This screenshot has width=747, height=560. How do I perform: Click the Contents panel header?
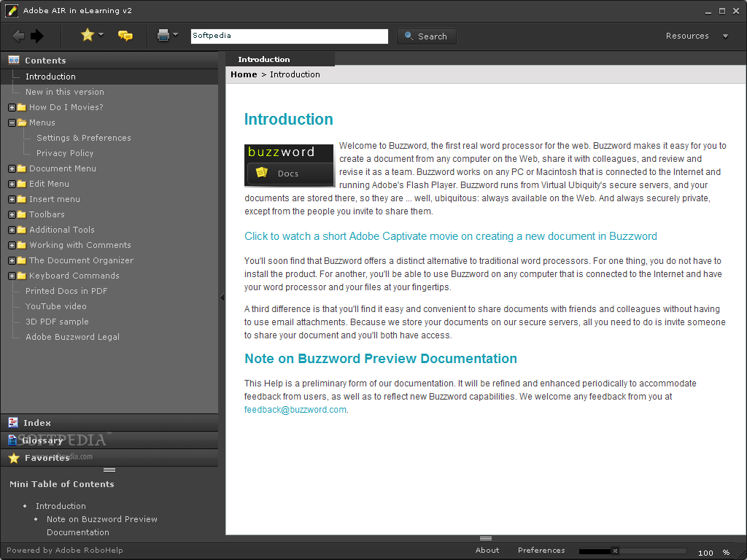pyautogui.click(x=109, y=60)
